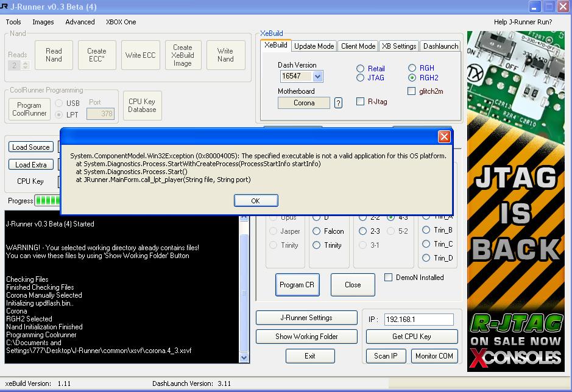572x392 pixels.
Task: Select the Retail radio button
Action: pos(360,69)
